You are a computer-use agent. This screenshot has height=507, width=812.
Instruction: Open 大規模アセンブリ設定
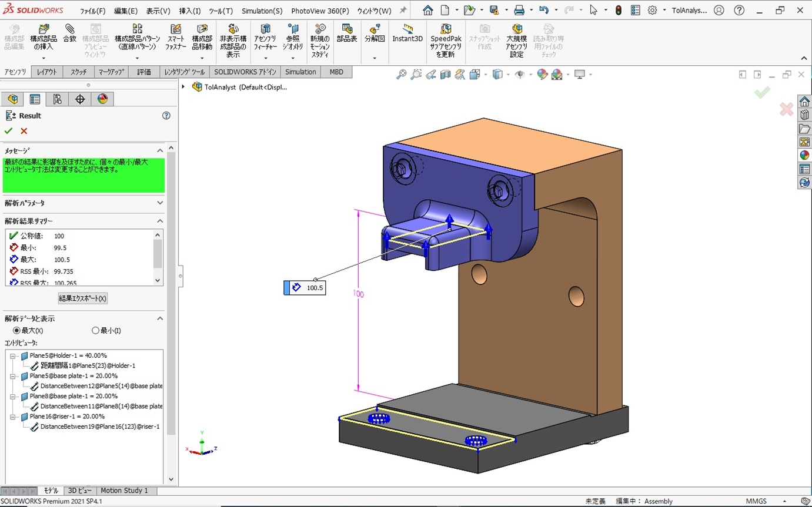516,41
